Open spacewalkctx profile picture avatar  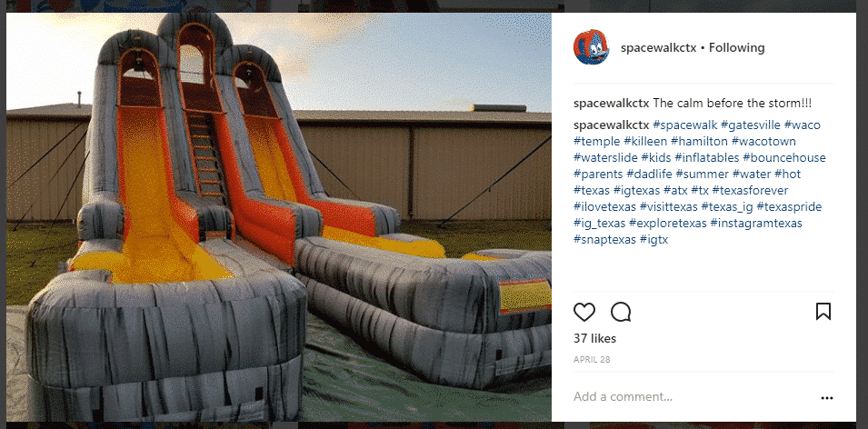pos(591,47)
